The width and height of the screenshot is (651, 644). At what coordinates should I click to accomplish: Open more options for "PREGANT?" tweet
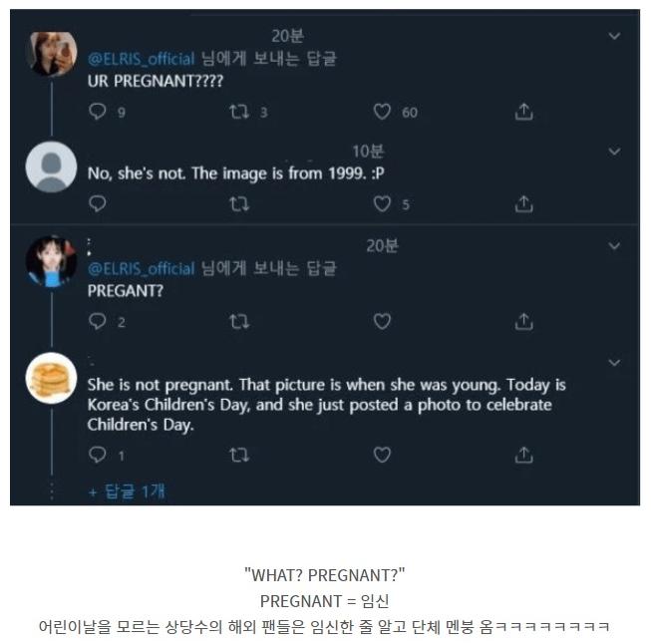(x=614, y=244)
